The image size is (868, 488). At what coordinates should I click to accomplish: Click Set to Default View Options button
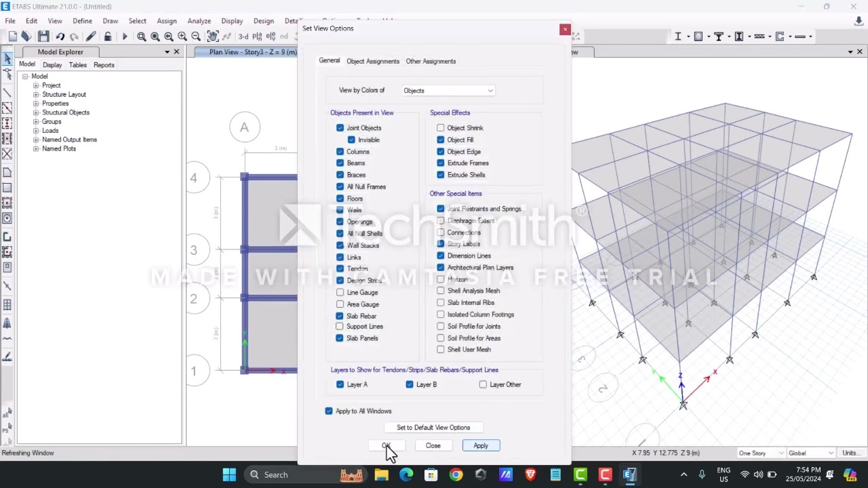433,428
